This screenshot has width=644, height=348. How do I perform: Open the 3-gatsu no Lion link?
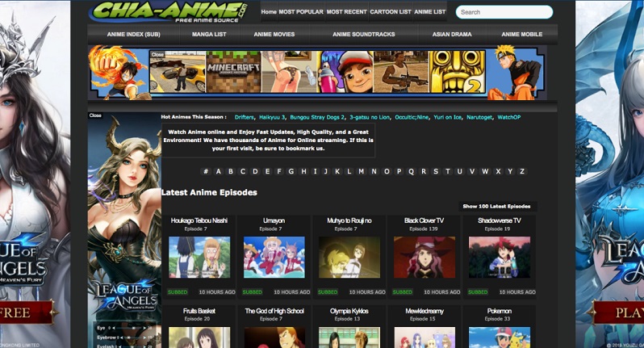tap(370, 117)
